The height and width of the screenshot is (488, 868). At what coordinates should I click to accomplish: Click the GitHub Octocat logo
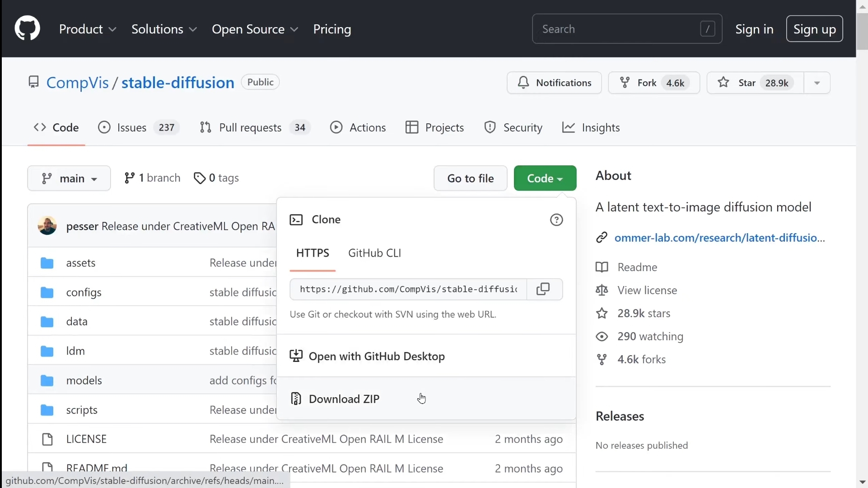(x=27, y=29)
